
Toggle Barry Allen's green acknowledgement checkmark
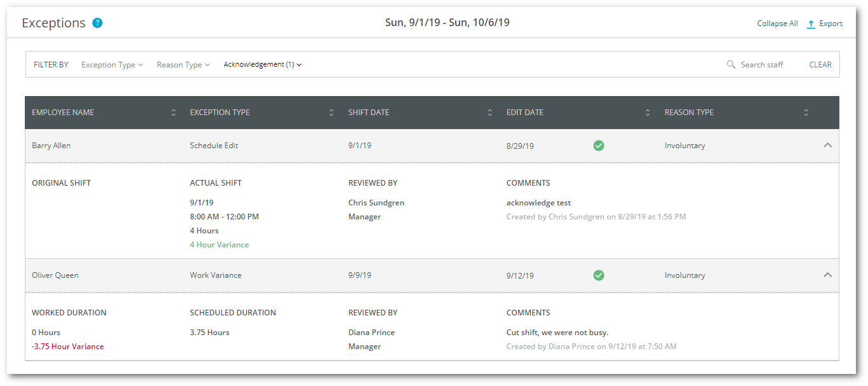599,146
